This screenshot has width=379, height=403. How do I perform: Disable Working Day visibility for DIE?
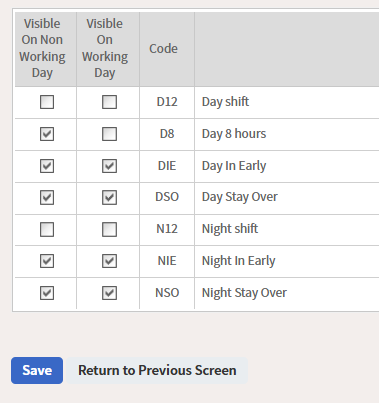(x=109, y=166)
